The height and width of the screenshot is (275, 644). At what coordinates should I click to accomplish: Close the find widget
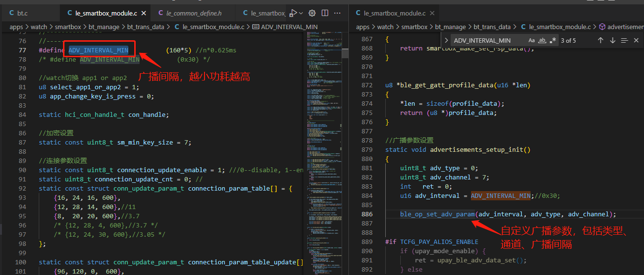tap(636, 40)
